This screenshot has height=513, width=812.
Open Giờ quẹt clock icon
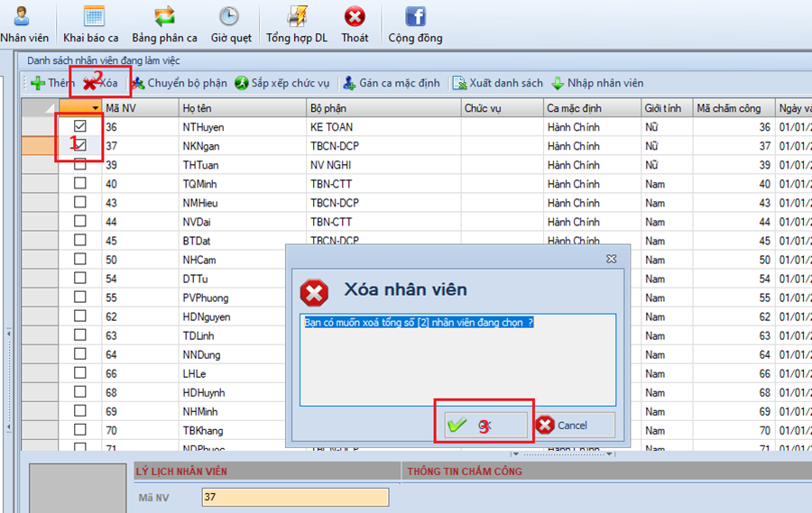point(229,17)
